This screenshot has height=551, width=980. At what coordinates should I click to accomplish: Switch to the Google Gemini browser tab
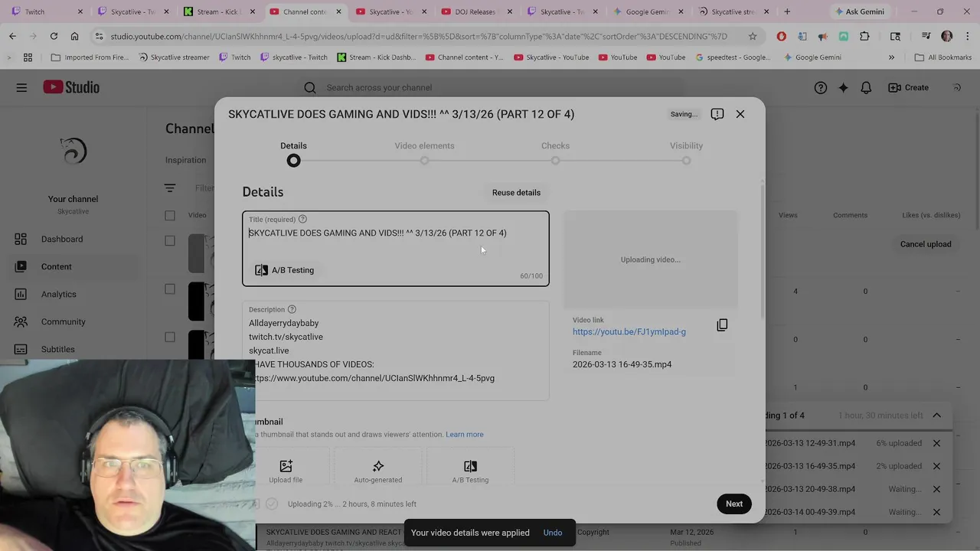coord(648,11)
